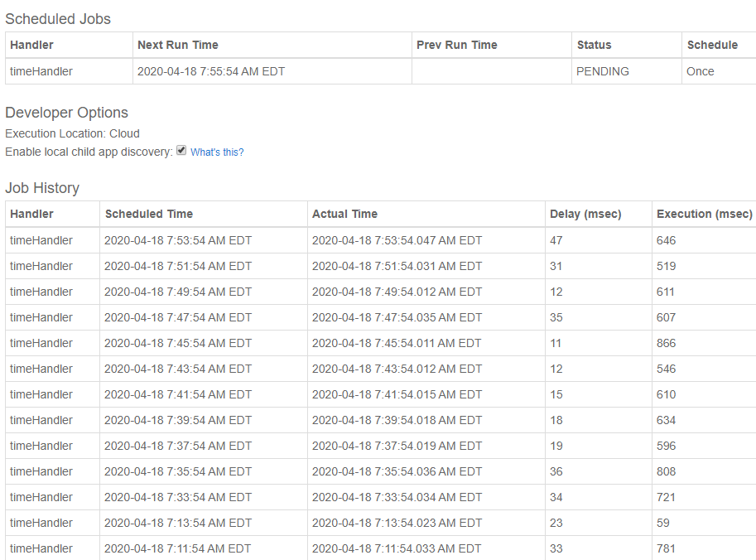Click the Execution (msec) column header
This screenshot has width=756, height=560.
click(704, 214)
